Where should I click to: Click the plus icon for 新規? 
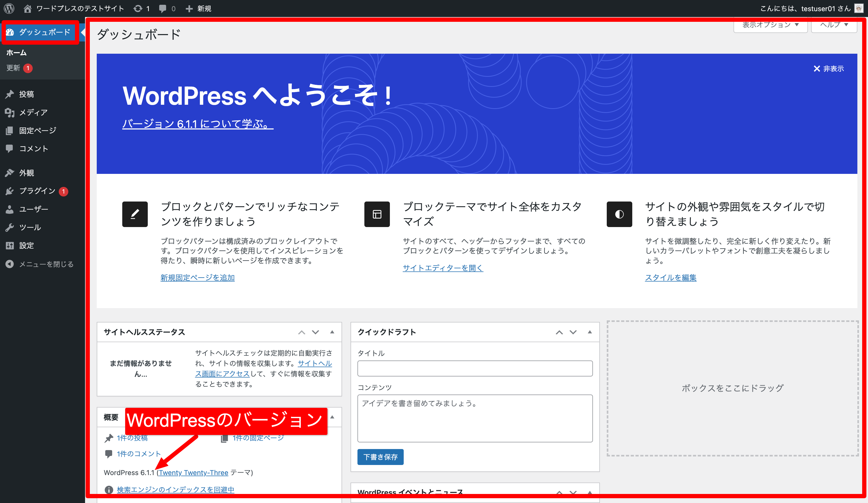click(x=189, y=9)
